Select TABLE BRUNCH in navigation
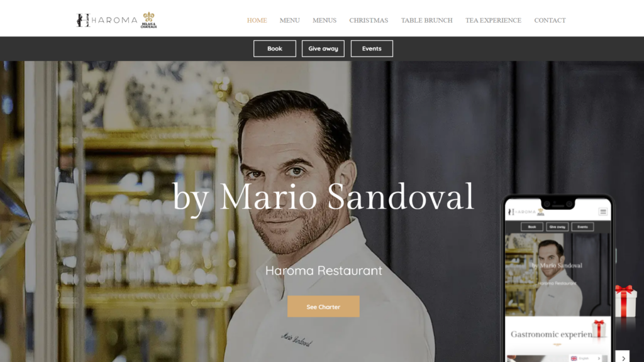The width and height of the screenshot is (644, 362). (x=427, y=20)
